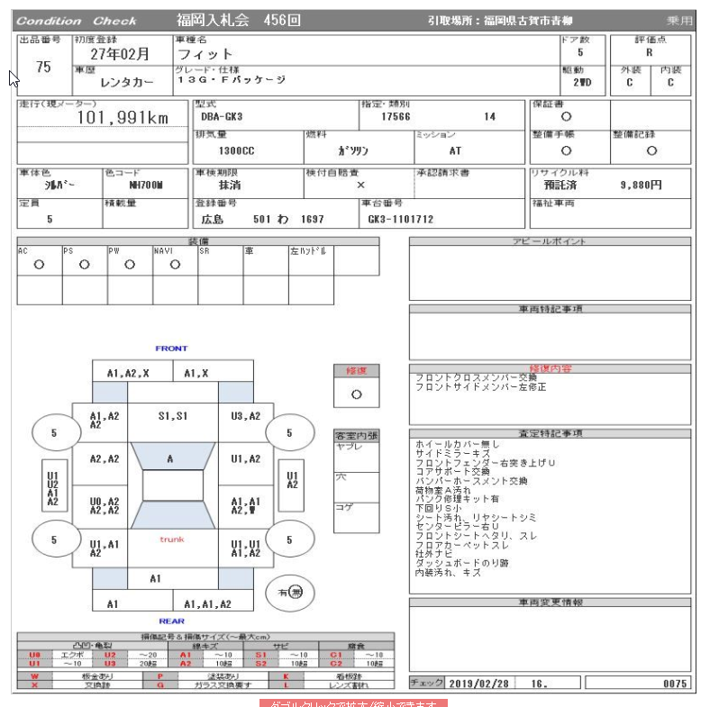Select the hood panel marked S1,S1
The height and width of the screenshot is (707, 728).
coord(172,416)
